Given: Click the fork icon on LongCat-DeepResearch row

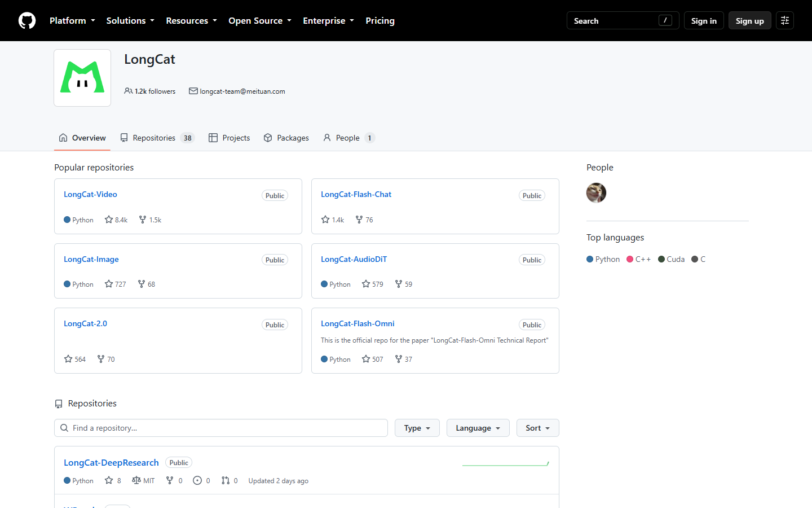Looking at the screenshot, I should click(170, 480).
